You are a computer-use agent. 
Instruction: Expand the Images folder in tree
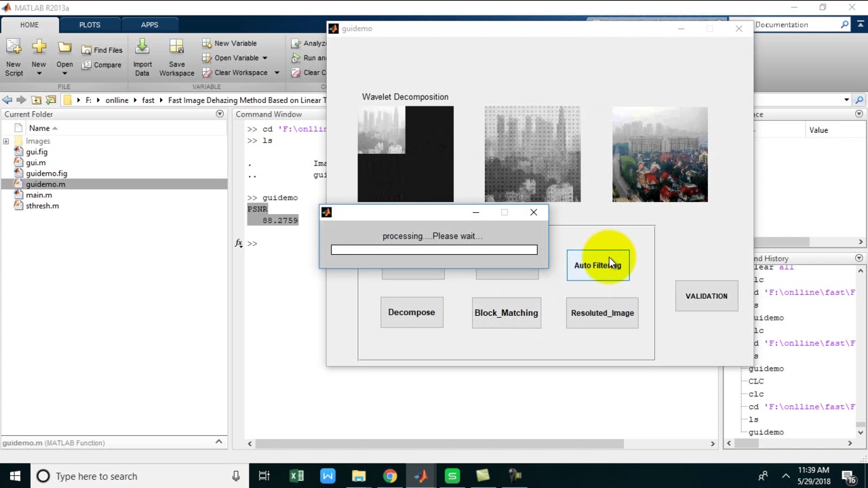6,141
